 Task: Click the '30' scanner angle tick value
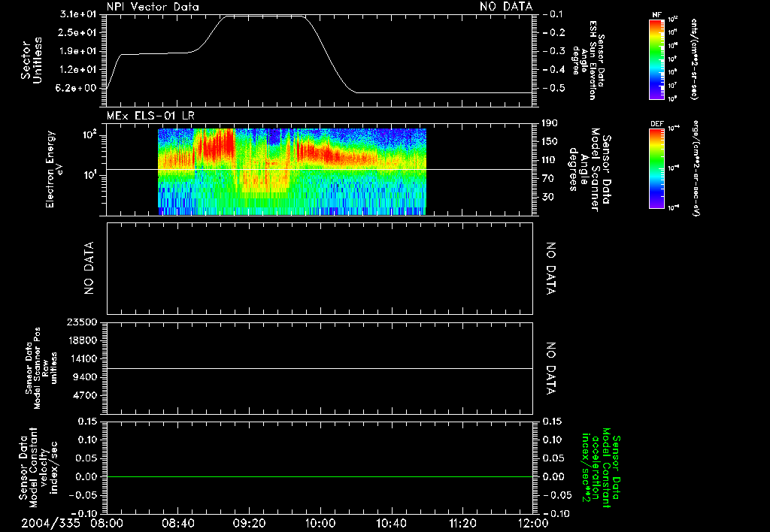tap(549, 197)
